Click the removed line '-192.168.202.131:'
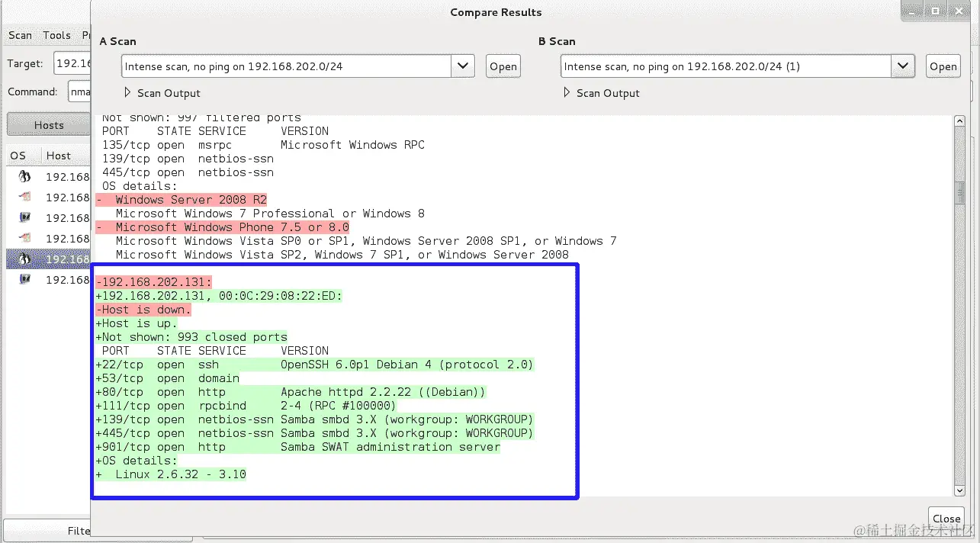The height and width of the screenshot is (543, 980). coord(154,282)
